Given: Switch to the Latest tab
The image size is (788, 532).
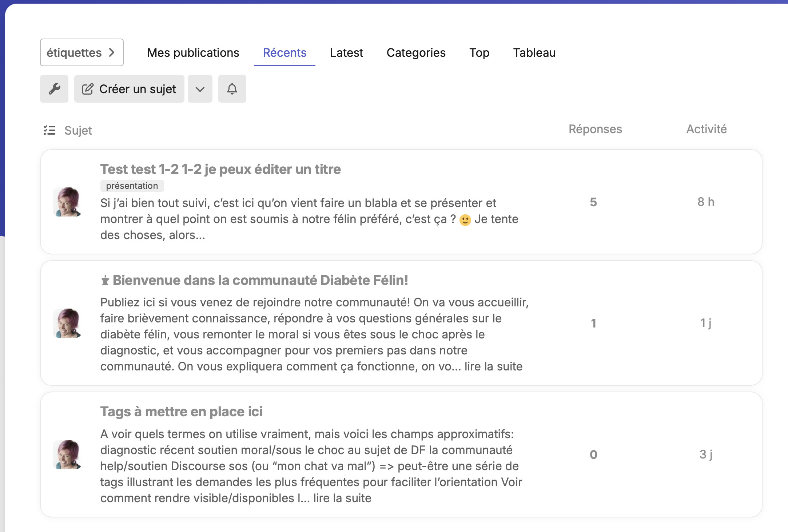Looking at the screenshot, I should [346, 53].
